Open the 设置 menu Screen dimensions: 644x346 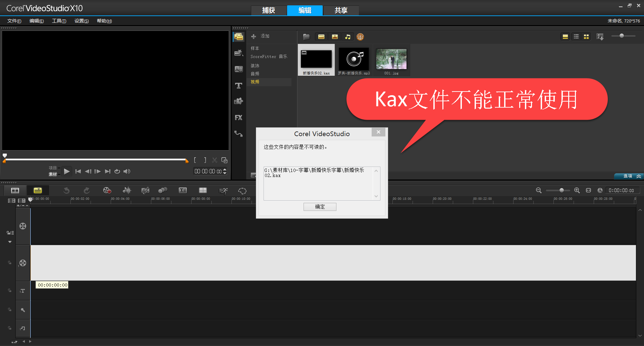[82, 21]
